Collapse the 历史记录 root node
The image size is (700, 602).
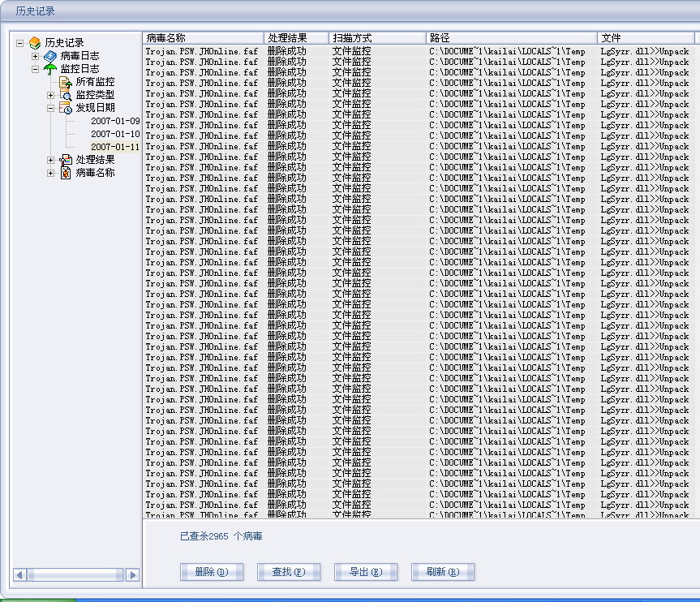click(x=19, y=43)
